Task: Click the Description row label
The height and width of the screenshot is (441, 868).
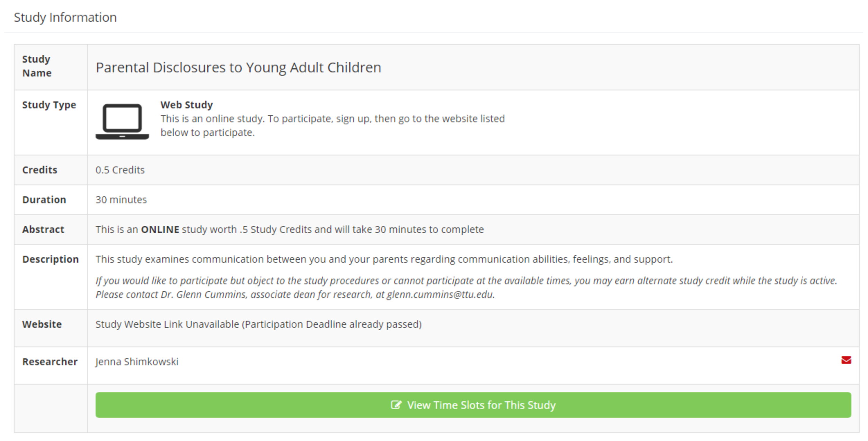Action: (x=50, y=259)
